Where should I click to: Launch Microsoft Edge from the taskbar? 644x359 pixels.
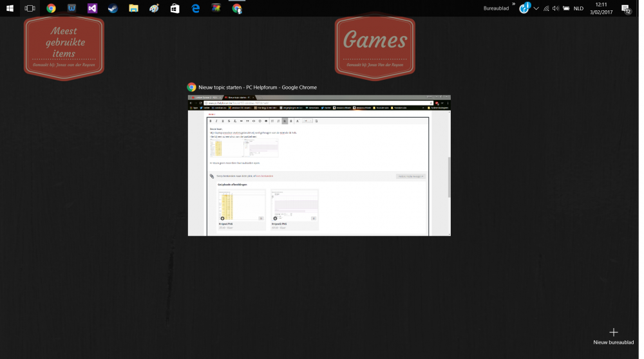pyautogui.click(x=196, y=8)
